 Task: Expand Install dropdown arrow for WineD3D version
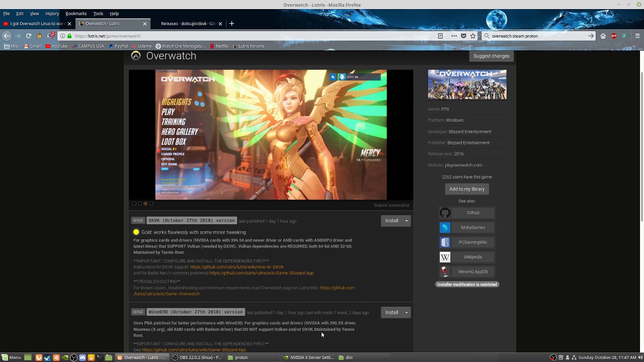click(407, 313)
